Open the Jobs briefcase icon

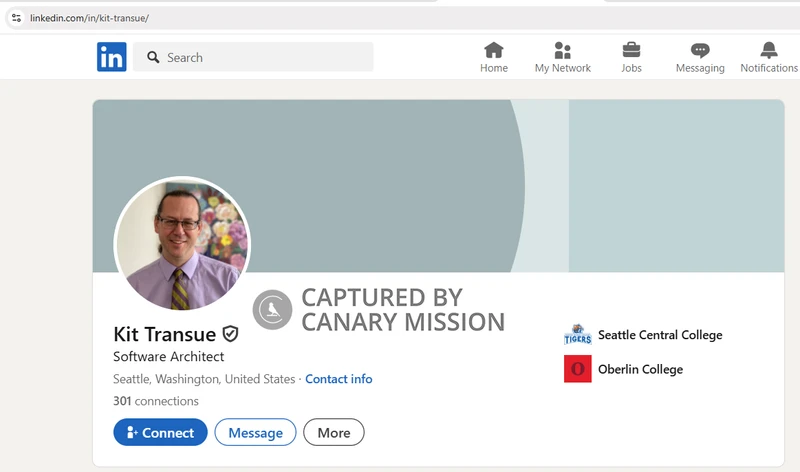(x=631, y=51)
